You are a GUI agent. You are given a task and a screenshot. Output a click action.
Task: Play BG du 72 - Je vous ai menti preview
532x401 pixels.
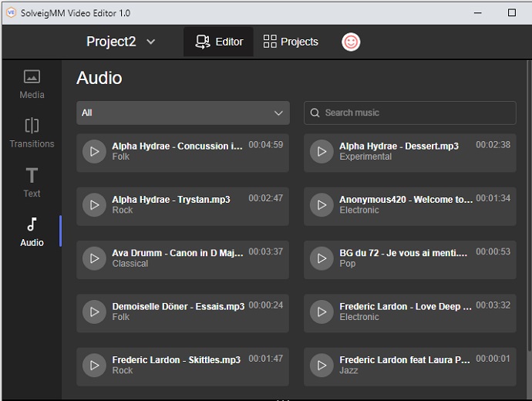pos(322,258)
